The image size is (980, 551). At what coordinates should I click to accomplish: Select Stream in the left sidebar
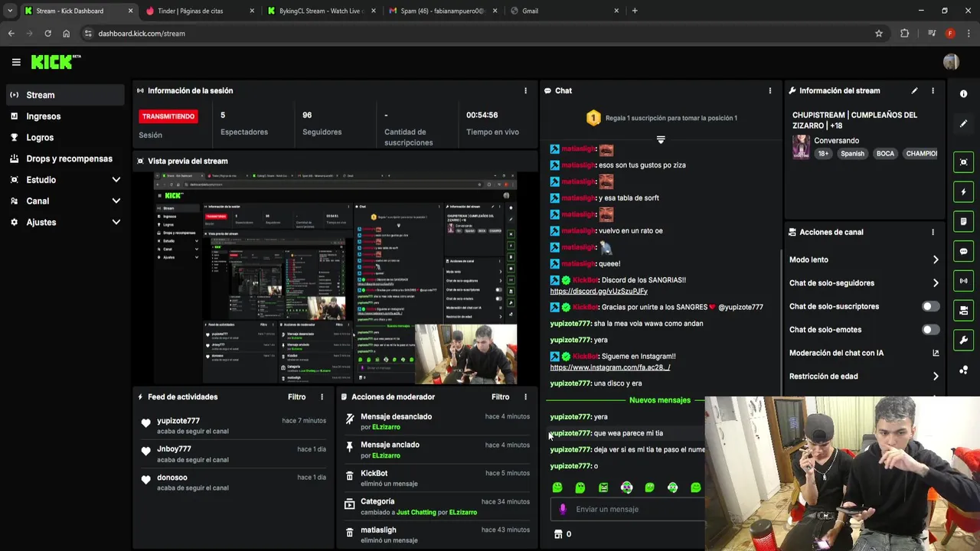pos(65,95)
